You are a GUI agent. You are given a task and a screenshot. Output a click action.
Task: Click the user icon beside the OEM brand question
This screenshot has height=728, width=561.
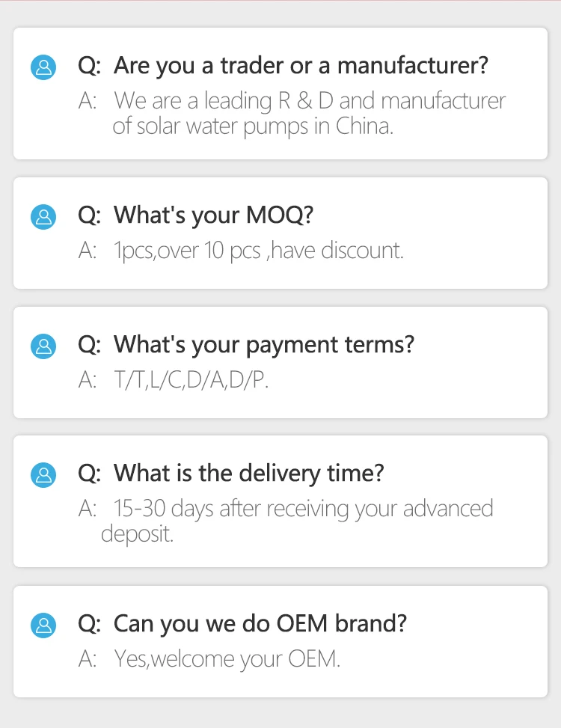(x=43, y=624)
